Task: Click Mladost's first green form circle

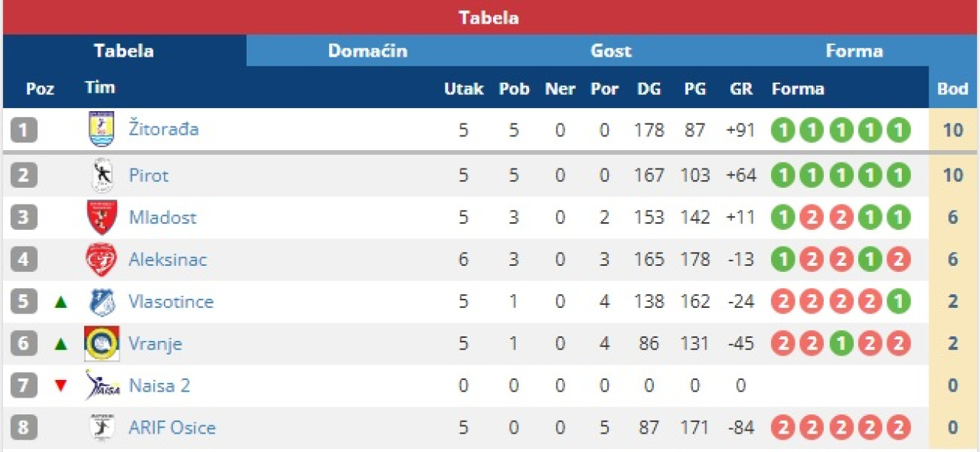Action: tap(783, 218)
